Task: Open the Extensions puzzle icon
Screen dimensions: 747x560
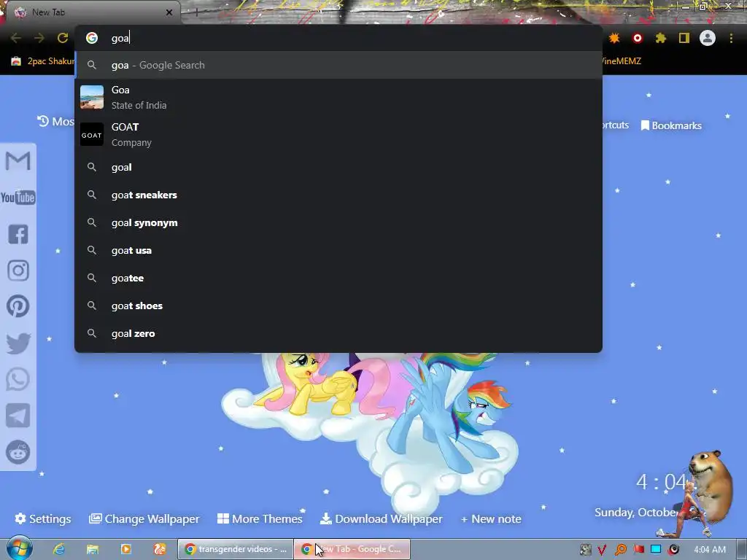Action: point(660,38)
